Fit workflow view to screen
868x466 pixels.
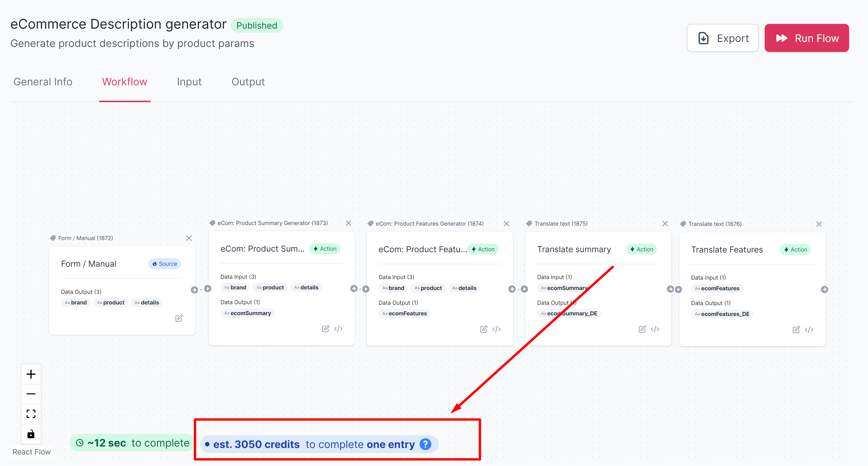pyautogui.click(x=31, y=413)
